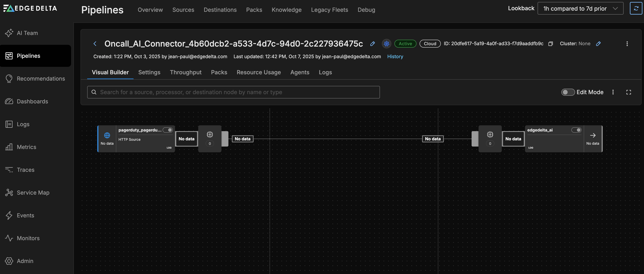The image size is (644, 274).
Task: Open the History link
Action: pos(395,57)
